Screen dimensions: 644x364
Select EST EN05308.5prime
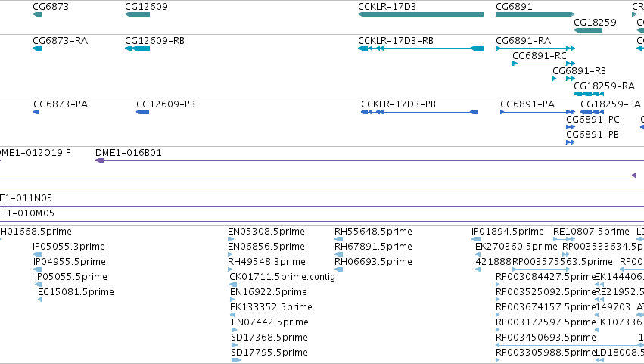point(231,239)
